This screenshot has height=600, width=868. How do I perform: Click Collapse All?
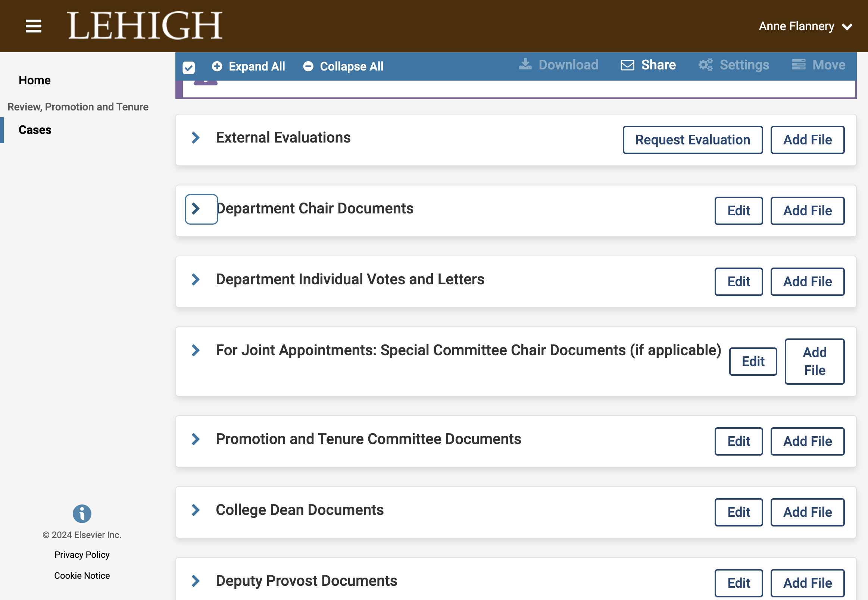click(343, 66)
